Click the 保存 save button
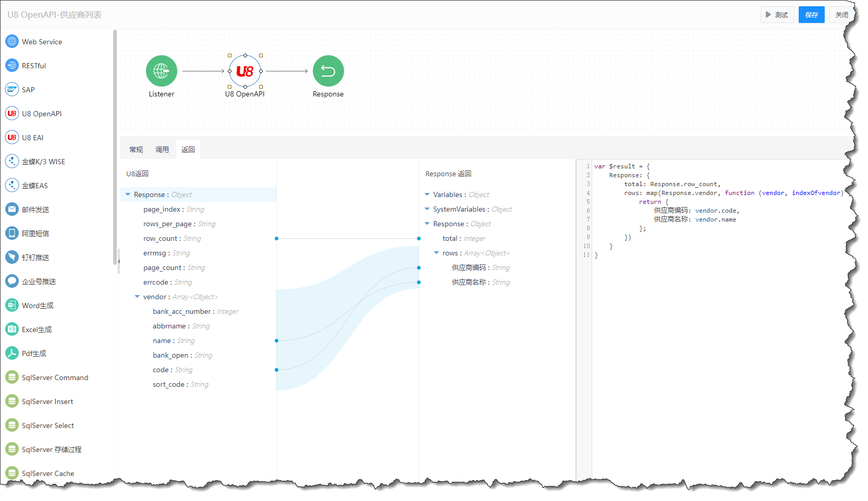 click(811, 15)
